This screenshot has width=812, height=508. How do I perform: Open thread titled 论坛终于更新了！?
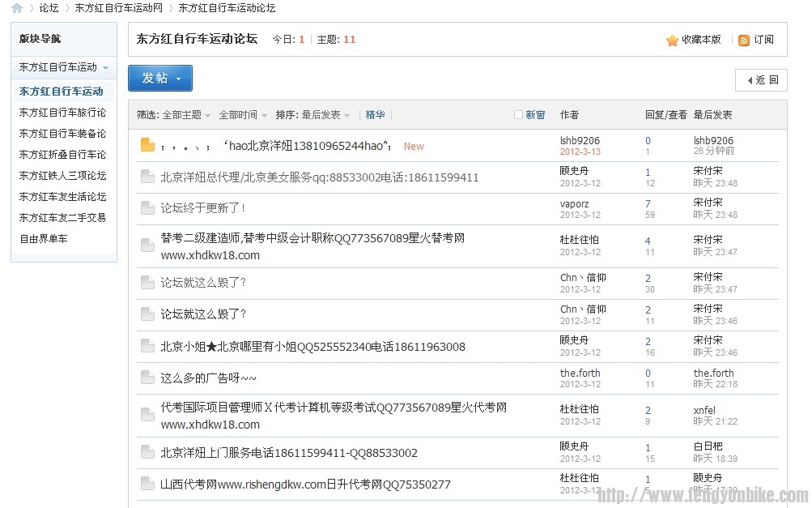click(203, 208)
